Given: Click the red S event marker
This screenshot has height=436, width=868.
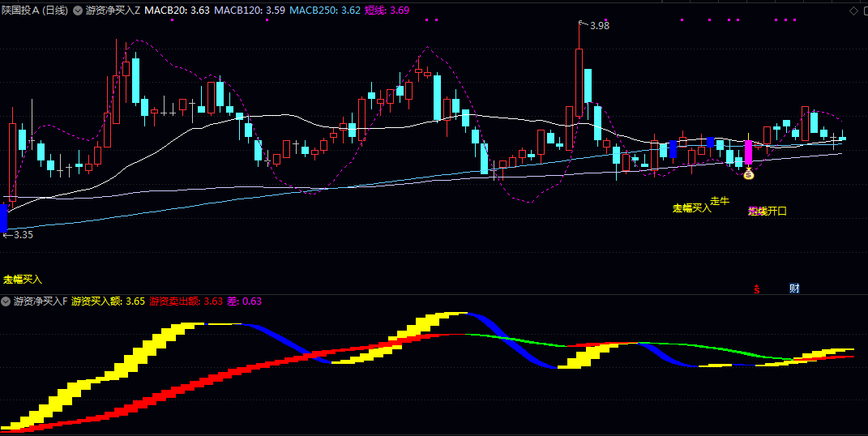Looking at the screenshot, I should 757,289.
